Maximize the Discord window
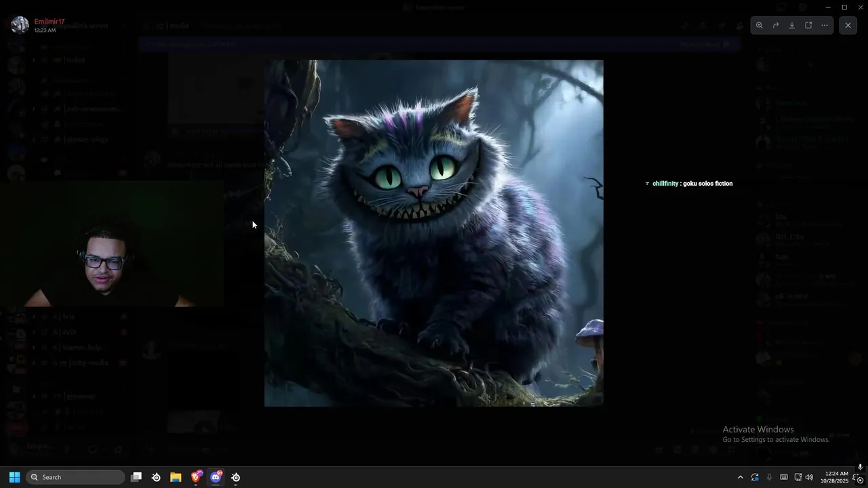Image resolution: width=868 pixels, height=488 pixels. click(844, 7)
